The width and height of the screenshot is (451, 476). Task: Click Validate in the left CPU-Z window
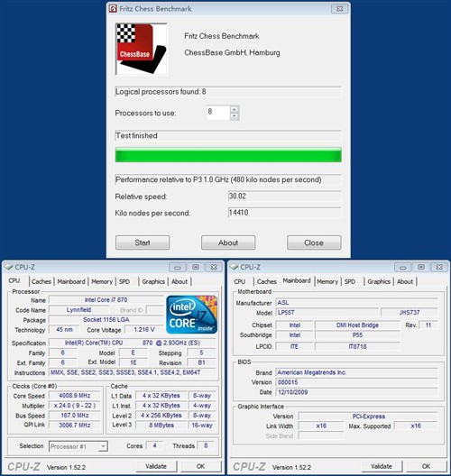156,466
